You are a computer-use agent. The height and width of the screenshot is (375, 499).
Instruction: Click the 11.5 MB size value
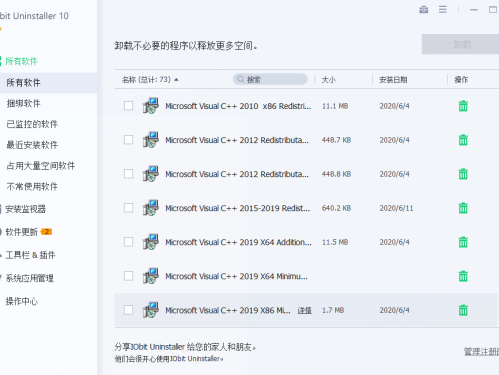335,242
